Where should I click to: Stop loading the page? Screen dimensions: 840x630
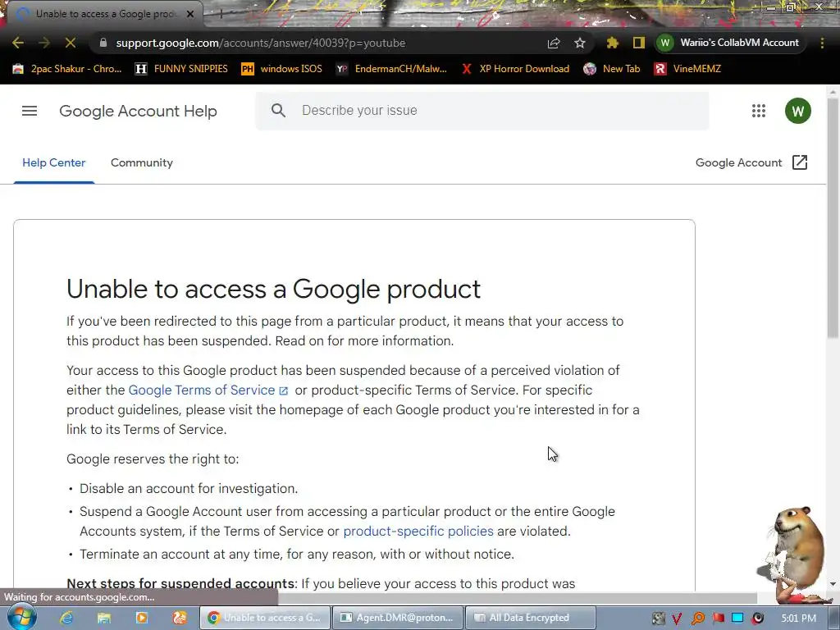pos(71,43)
